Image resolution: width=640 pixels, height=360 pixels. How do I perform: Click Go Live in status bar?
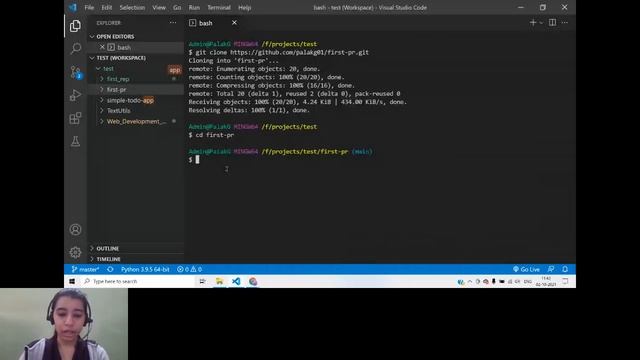[526, 269]
